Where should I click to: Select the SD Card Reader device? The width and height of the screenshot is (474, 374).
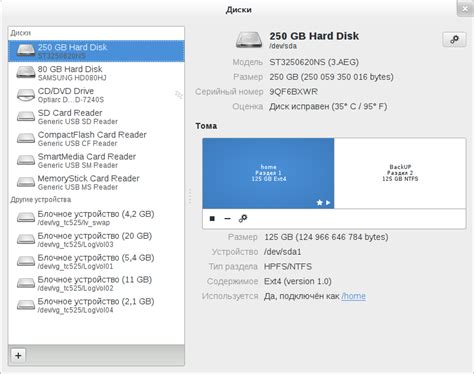pos(96,117)
